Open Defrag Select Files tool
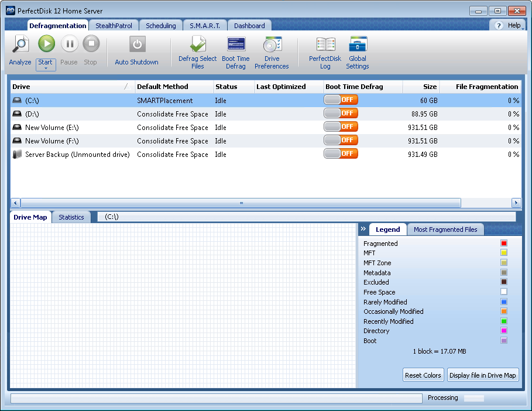 click(198, 44)
